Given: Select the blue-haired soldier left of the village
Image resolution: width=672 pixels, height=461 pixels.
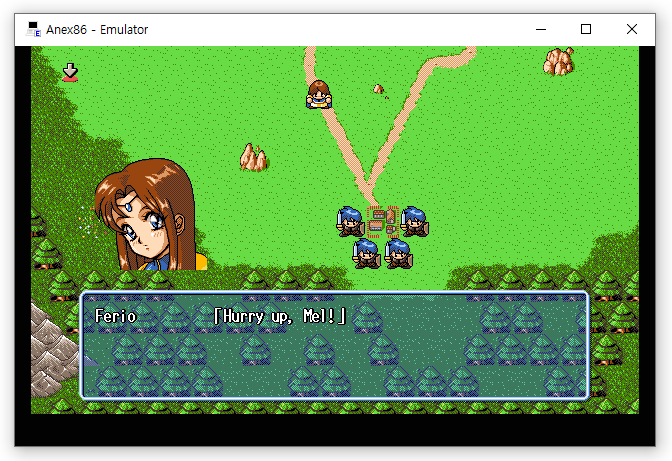Looking at the screenshot, I should (351, 222).
